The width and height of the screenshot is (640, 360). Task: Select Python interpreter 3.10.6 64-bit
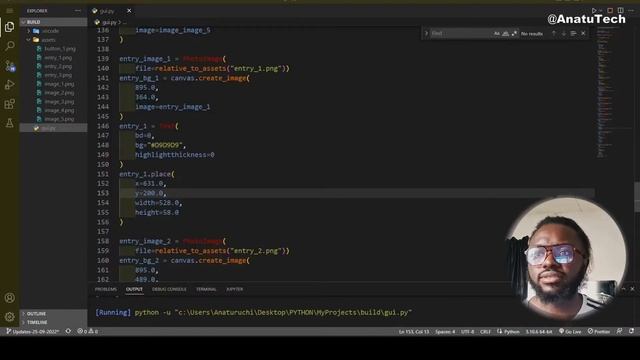click(x=539, y=332)
